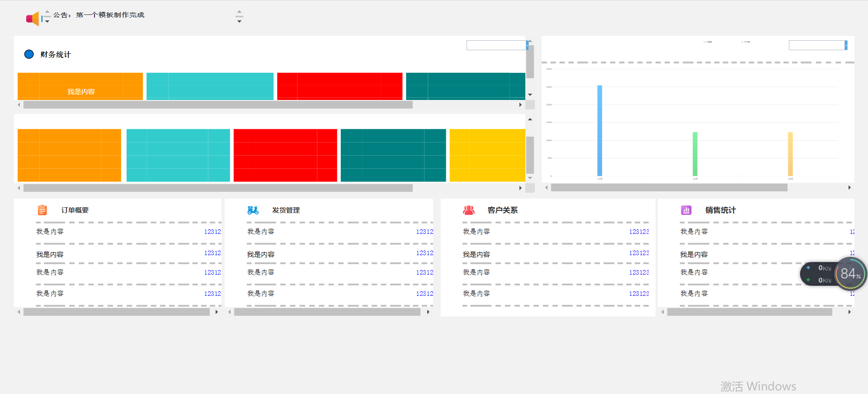This screenshot has width=868, height=394.
Task: Toggle the right legend entry above the bar chart
Action: pyautogui.click(x=745, y=42)
